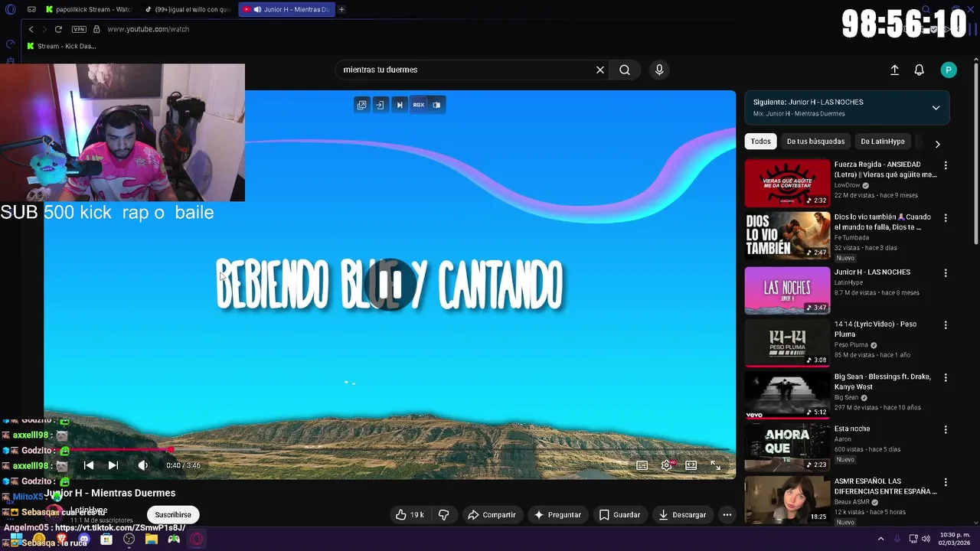Viewport: 980px width, 551px height.
Task: Toggle the RGX overlay button
Action: 418,105
